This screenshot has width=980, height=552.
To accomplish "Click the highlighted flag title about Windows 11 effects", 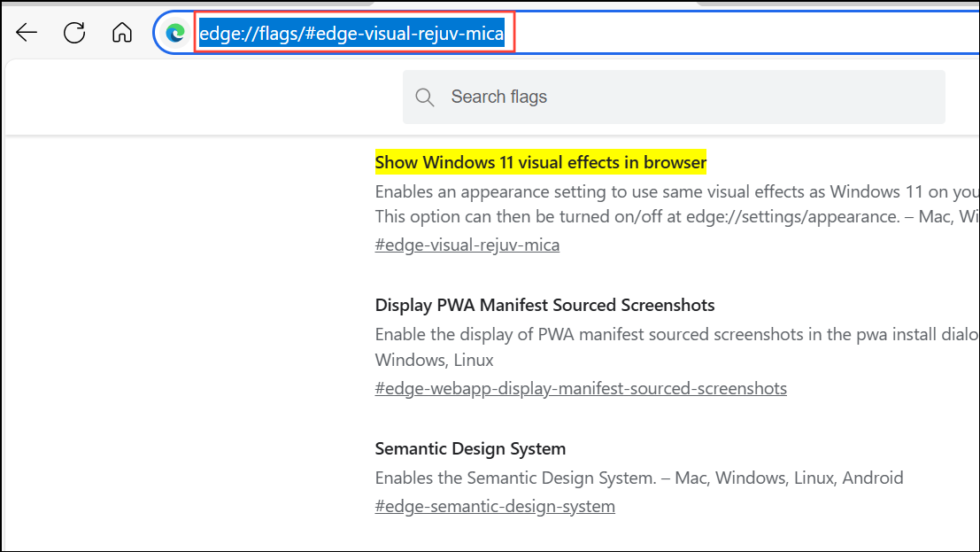I will tap(540, 162).
